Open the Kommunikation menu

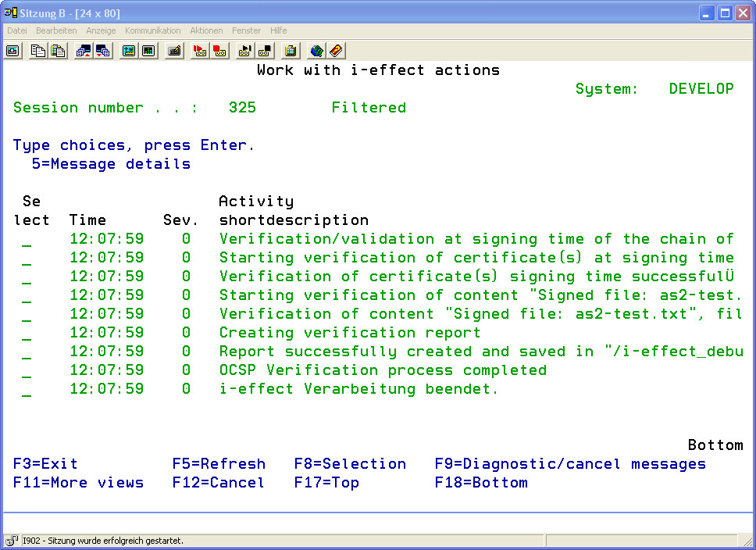point(152,30)
